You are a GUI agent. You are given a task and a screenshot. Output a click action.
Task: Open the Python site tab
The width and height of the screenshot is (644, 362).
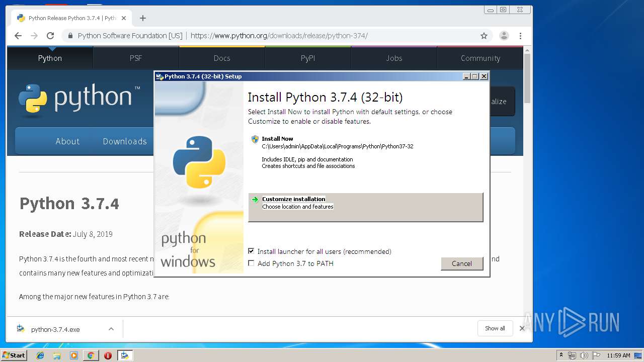tap(50, 58)
